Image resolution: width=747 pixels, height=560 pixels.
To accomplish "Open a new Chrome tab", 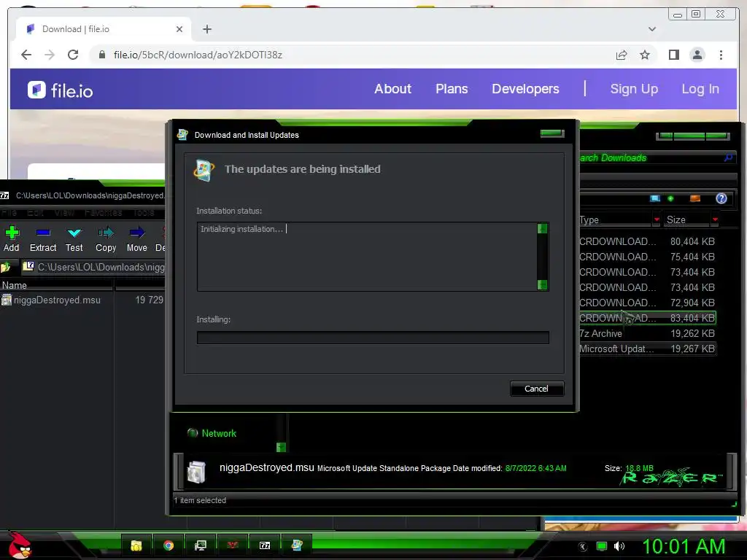I will click(x=206, y=29).
